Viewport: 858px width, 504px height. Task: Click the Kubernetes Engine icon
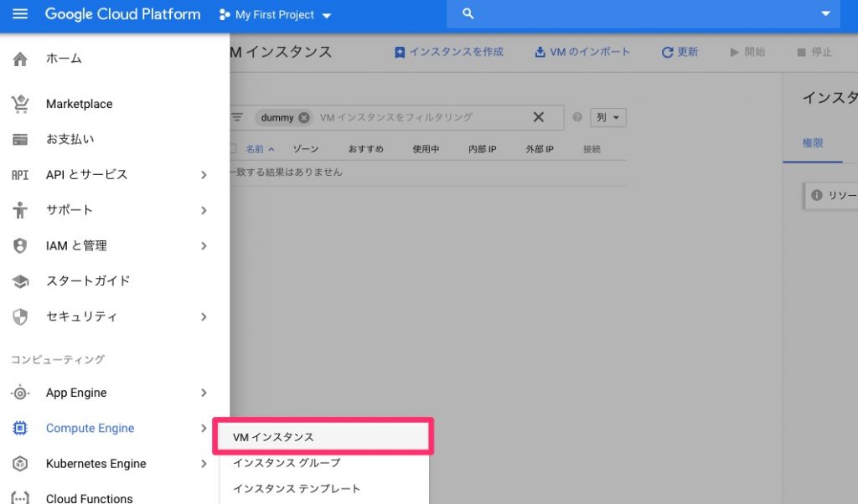pos(20,464)
